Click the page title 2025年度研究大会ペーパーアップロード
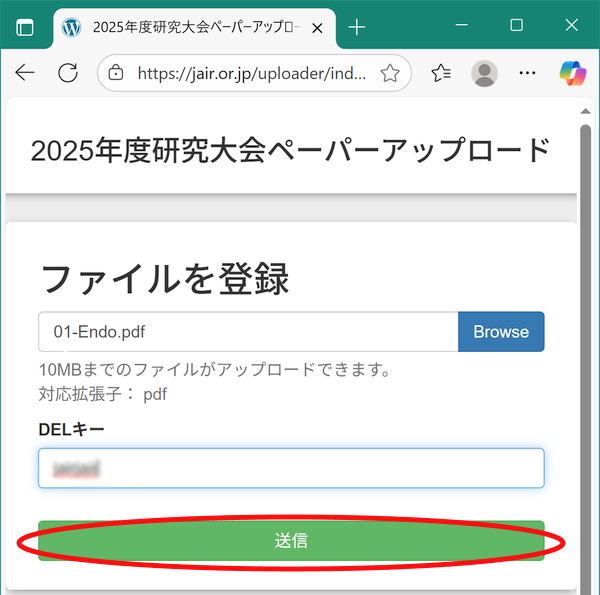 click(290, 150)
